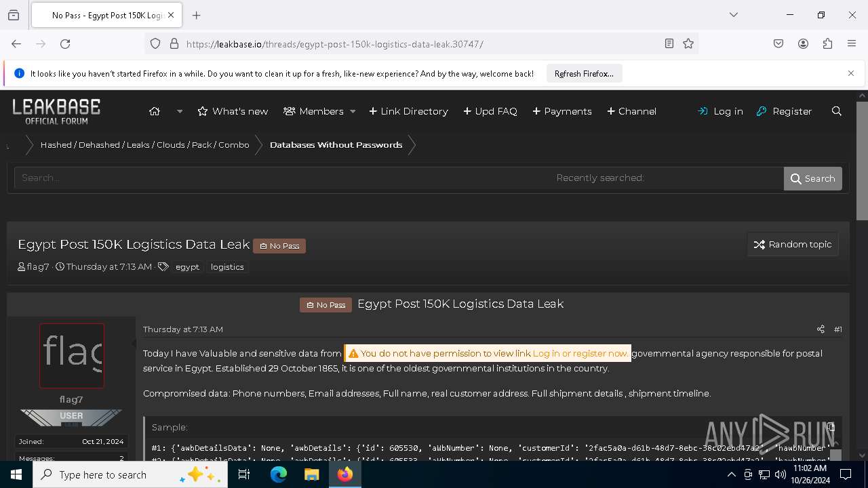868x488 pixels.
Task: Click the Register link in header
Action: click(x=784, y=111)
